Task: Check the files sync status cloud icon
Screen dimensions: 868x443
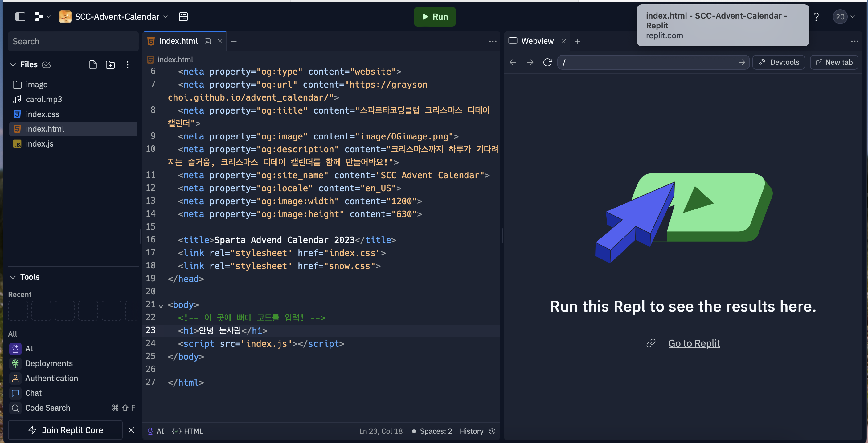Action: 46,64
